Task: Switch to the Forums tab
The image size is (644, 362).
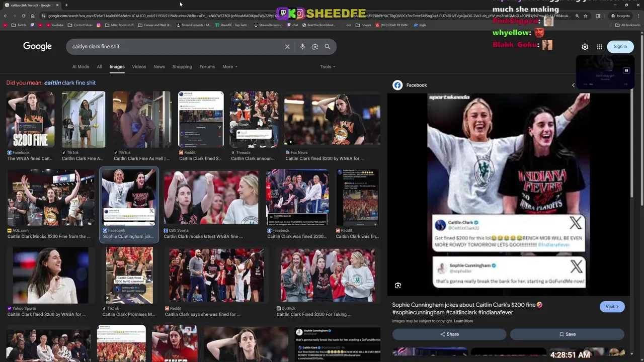Action: 207,66
